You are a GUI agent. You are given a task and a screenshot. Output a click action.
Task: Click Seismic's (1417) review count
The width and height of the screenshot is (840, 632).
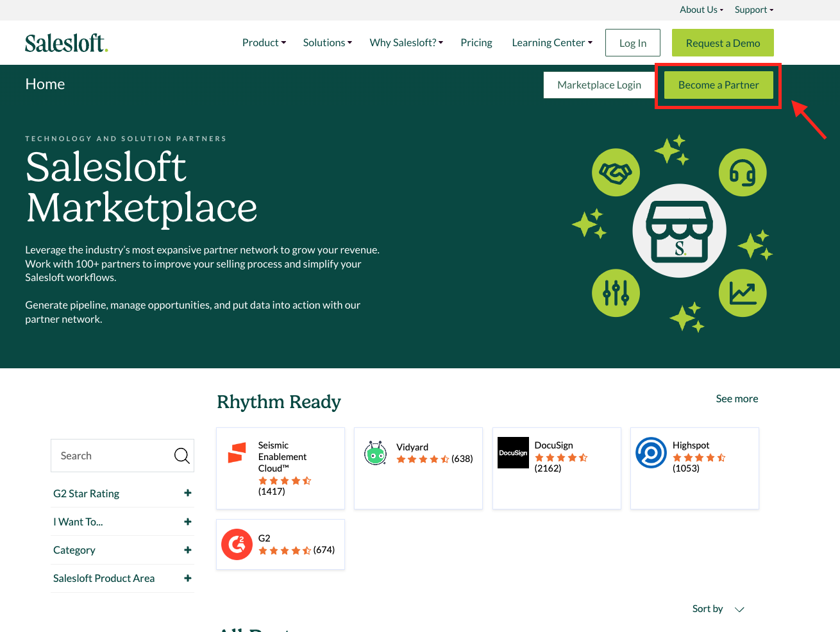272,491
